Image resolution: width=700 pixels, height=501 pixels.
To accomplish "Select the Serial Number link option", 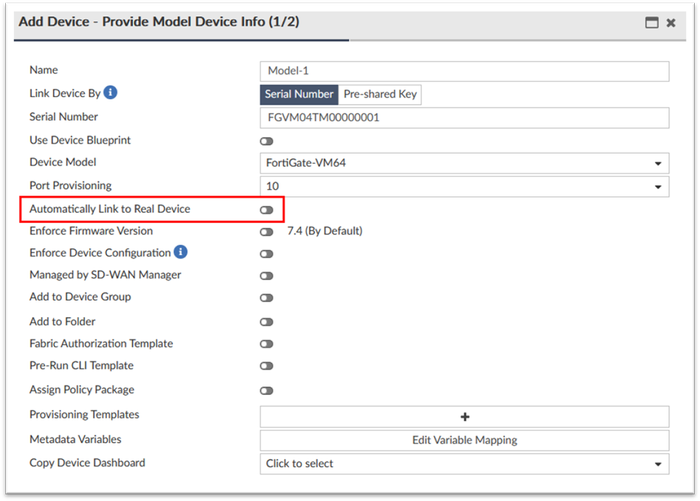I will click(299, 95).
